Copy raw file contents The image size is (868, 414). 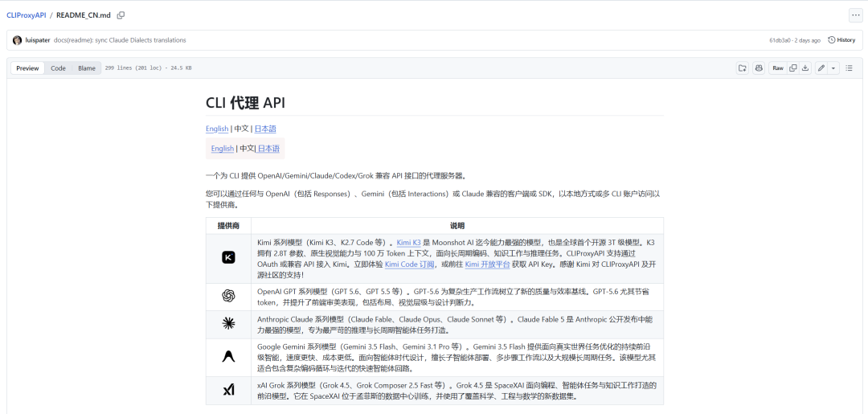pos(792,68)
